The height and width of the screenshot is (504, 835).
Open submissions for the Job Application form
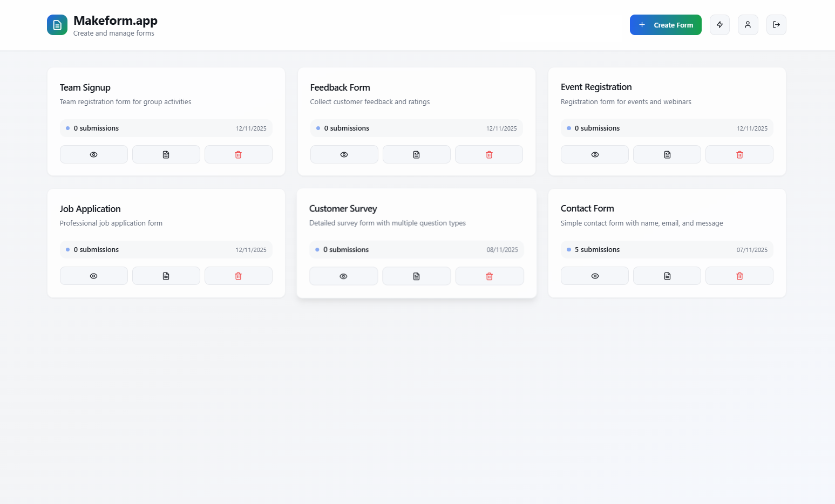point(166,275)
